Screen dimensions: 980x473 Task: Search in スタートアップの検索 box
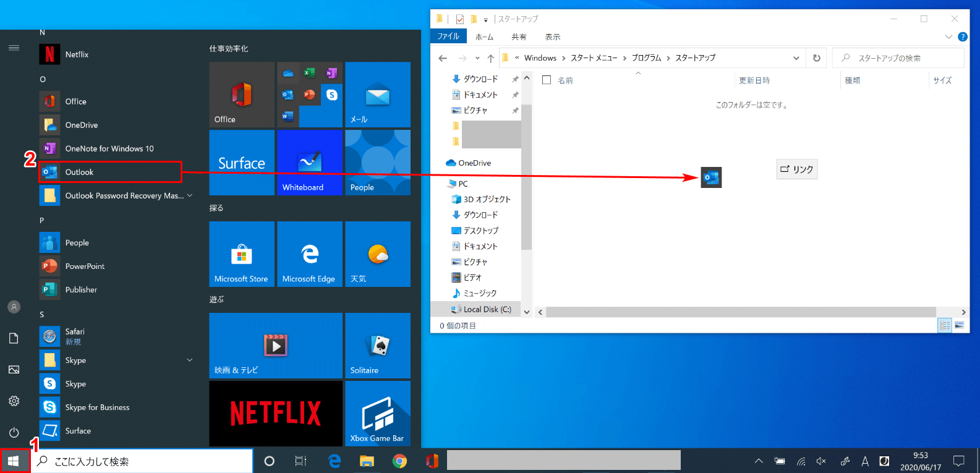click(898, 58)
